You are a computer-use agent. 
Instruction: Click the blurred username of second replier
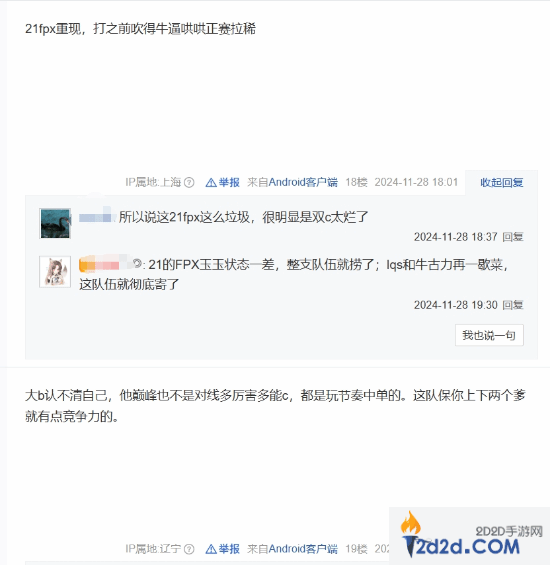(105, 263)
